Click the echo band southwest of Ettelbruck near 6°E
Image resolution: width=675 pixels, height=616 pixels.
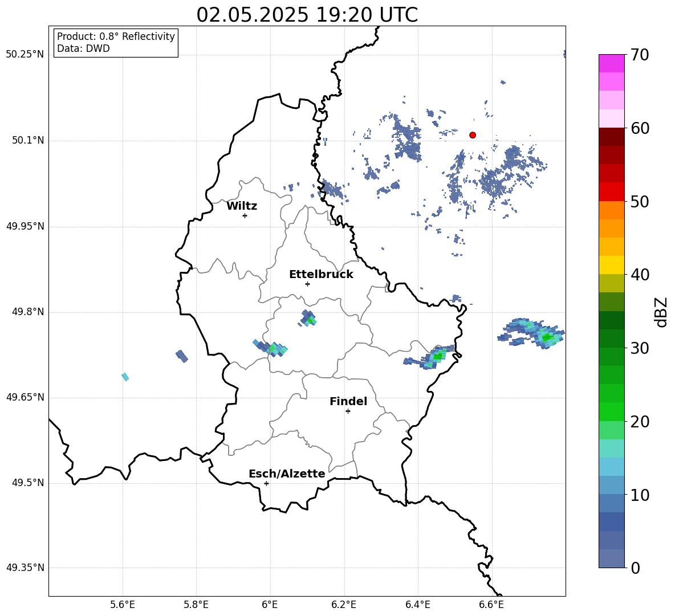pos(270,348)
